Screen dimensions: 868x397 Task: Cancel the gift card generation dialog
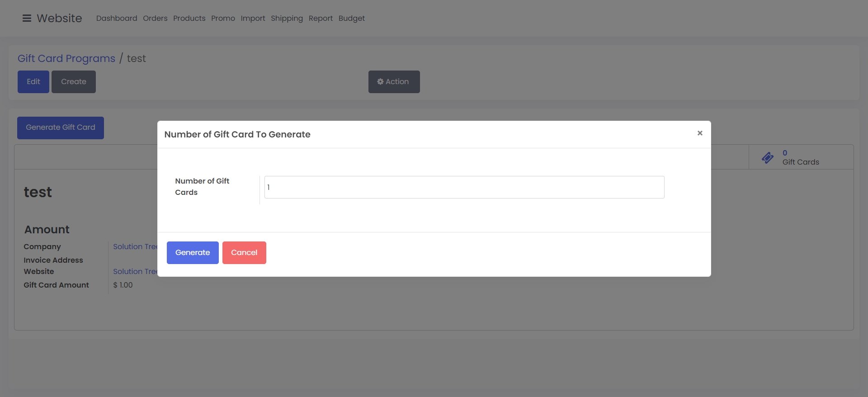click(244, 253)
